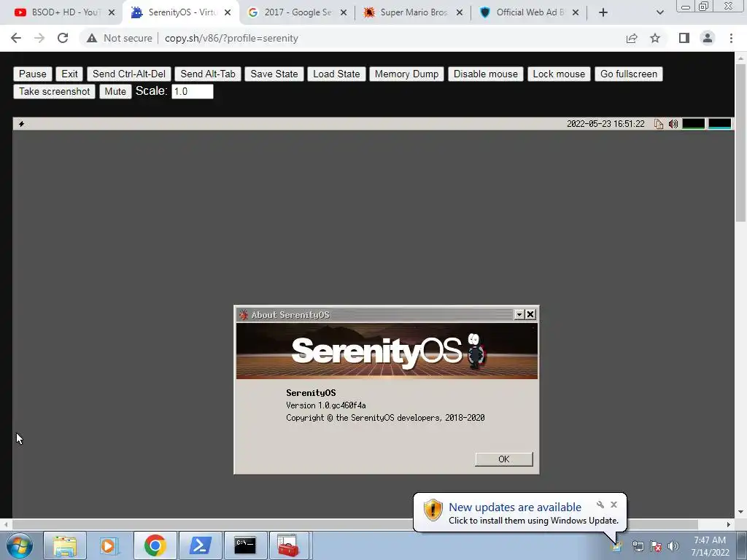Open Chrome side panel icon
Viewport: 747px width, 560px height.
point(684,38)
